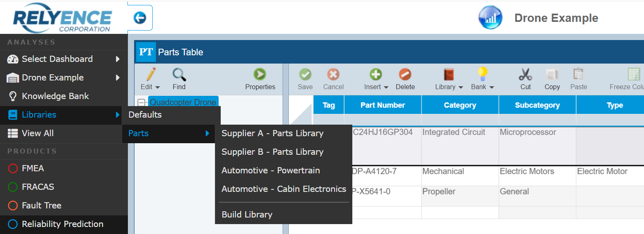Select FRACAS product
The image size is (644, 234).
pos(64,187)
